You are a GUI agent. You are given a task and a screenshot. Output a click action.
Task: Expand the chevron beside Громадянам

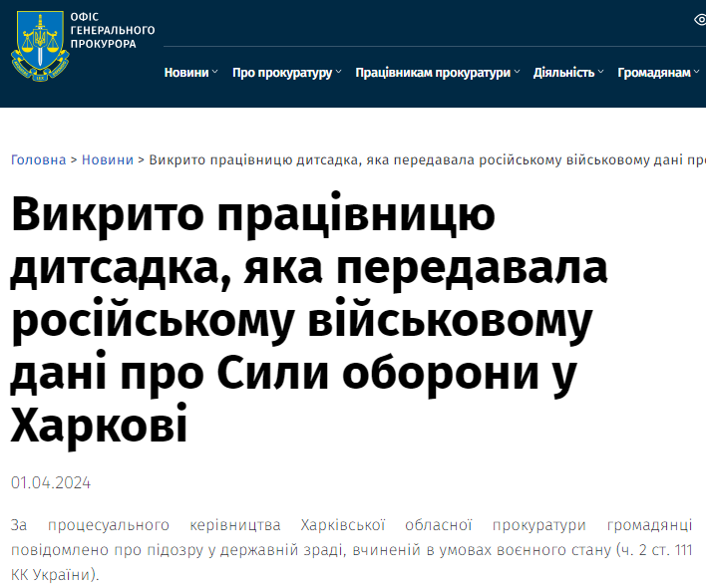(x=695, y=73)
